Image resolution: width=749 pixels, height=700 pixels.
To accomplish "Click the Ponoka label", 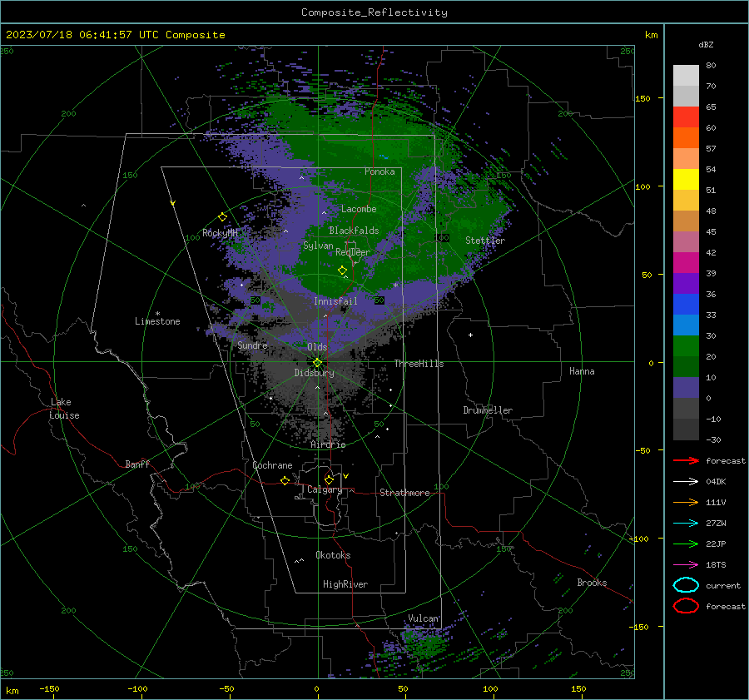I will click(x=379, y=171).
